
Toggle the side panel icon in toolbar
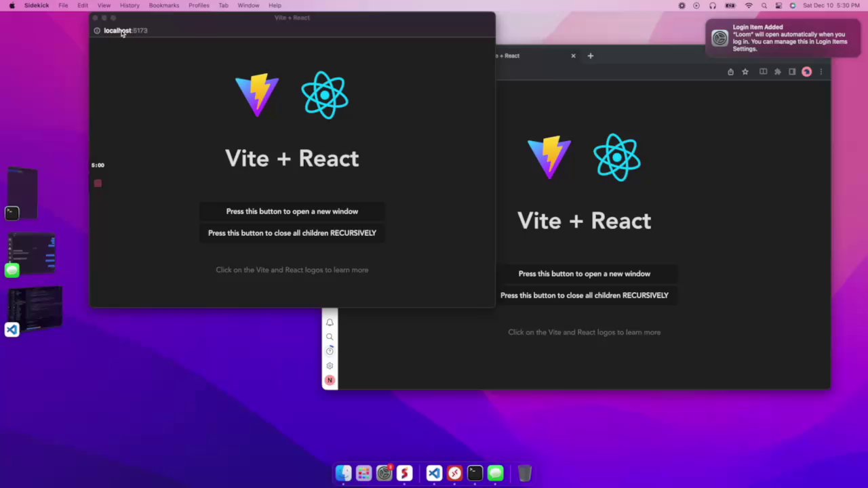coord(791,72)
